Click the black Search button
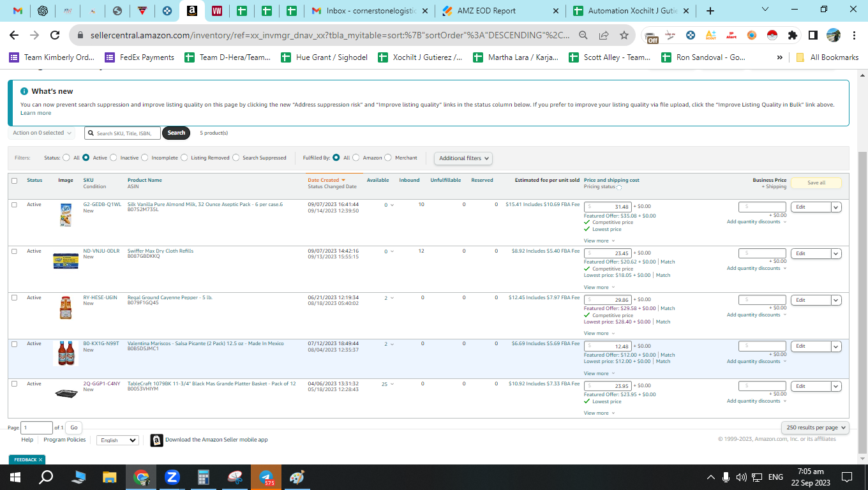 pyautogui.click(x=176, y=133)
